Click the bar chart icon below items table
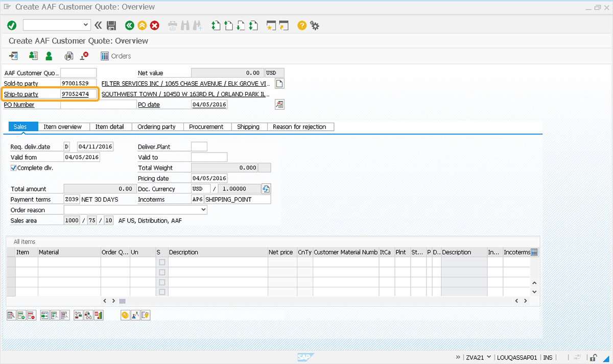 (x=98, y=315)
